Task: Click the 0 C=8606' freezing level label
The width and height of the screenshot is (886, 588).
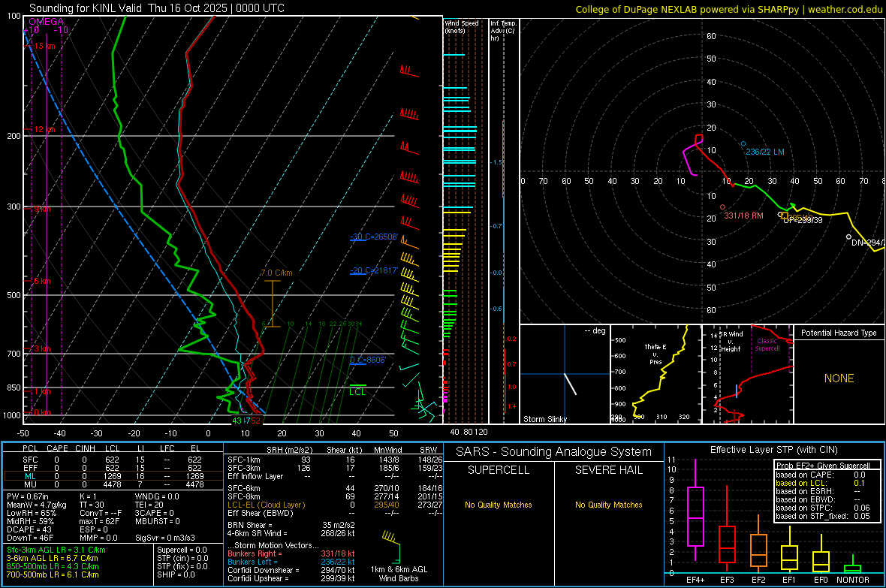Action: pyautogui.click(x=368, y=360)
